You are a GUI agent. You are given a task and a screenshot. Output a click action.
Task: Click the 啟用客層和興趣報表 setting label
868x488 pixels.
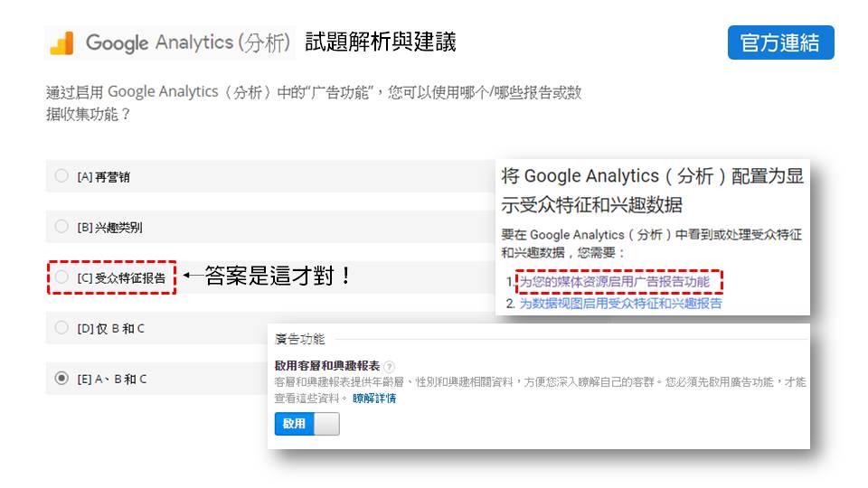coord(326,367)
